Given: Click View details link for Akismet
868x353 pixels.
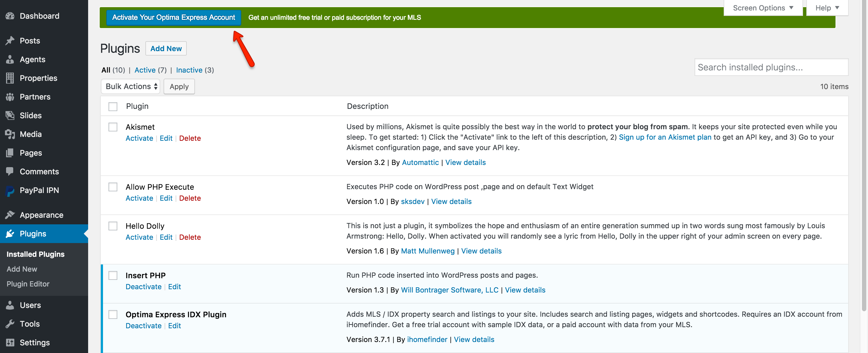Looking at the screenshot, I should pyautogui.click(x=466, y=162).
